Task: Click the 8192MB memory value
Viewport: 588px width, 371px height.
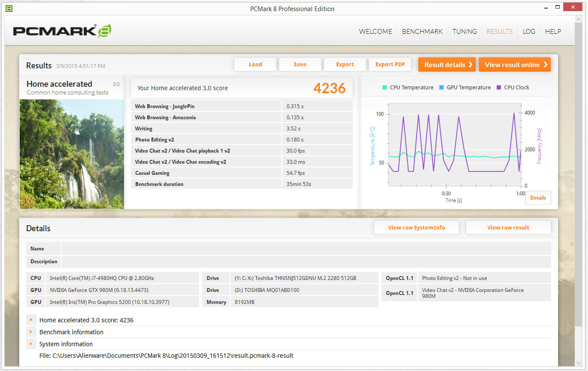Action: (x=304, y=302)
